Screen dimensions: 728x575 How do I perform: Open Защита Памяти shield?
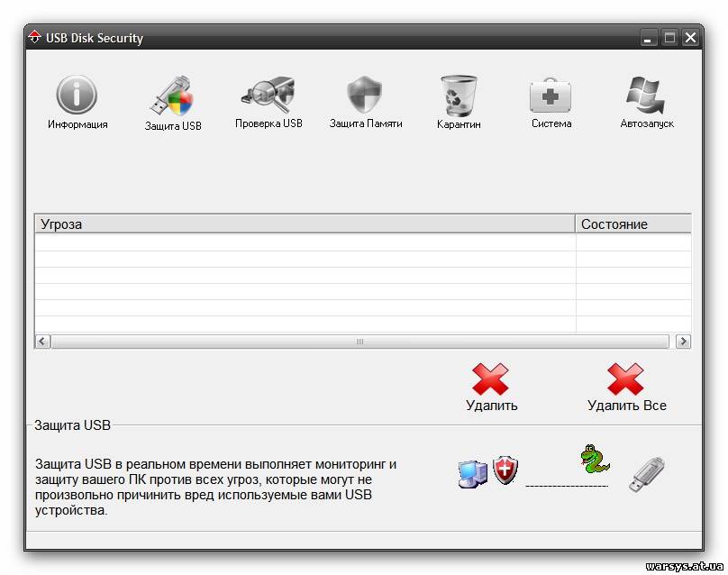[x=366, y=102]
